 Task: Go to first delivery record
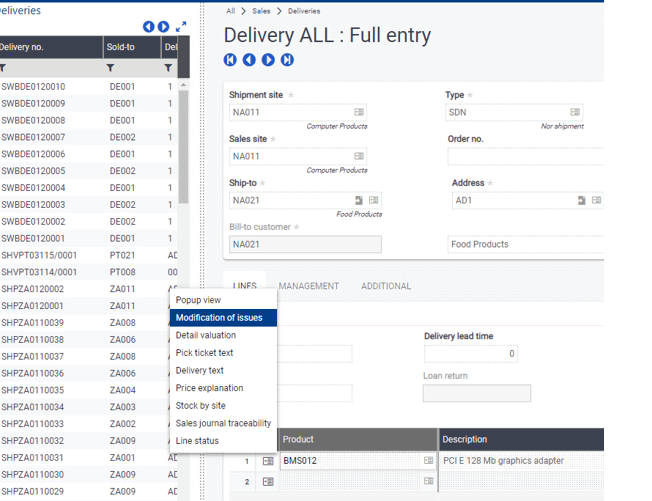click(x=230, y=60)
